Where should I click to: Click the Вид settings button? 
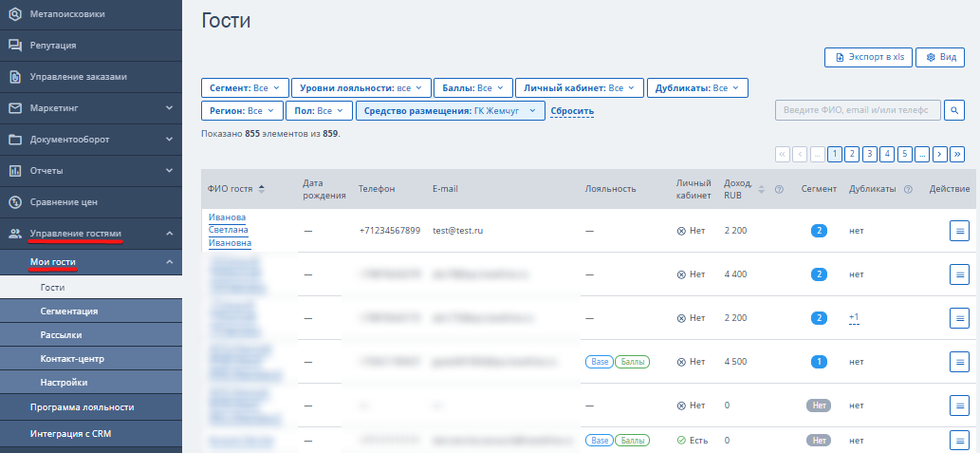(940, 57)
